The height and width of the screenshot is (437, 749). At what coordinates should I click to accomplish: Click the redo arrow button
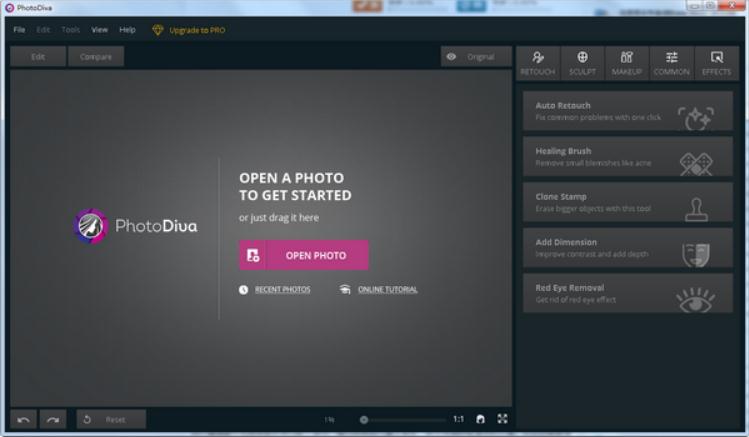53,419
